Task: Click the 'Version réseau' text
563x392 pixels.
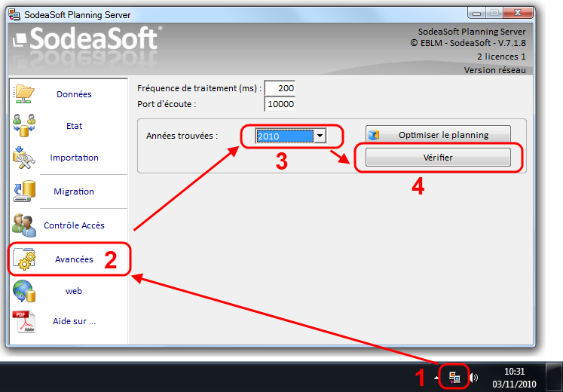Action: 494,70
